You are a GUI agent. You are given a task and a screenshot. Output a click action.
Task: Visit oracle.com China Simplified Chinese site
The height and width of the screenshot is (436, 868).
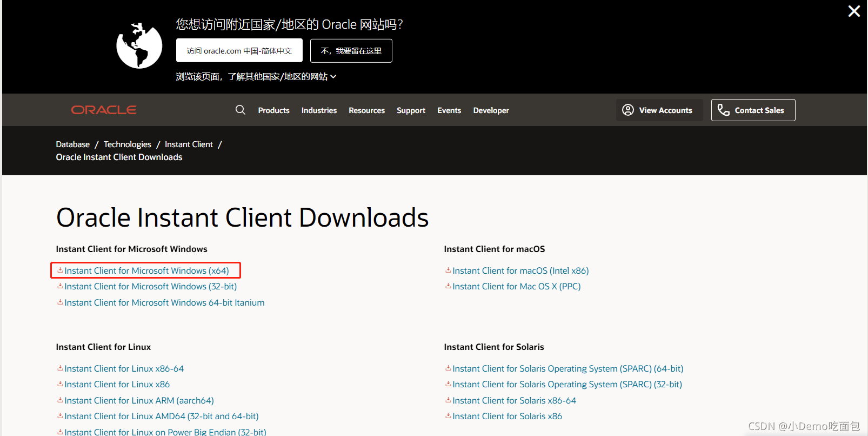[x=239, y=51]
